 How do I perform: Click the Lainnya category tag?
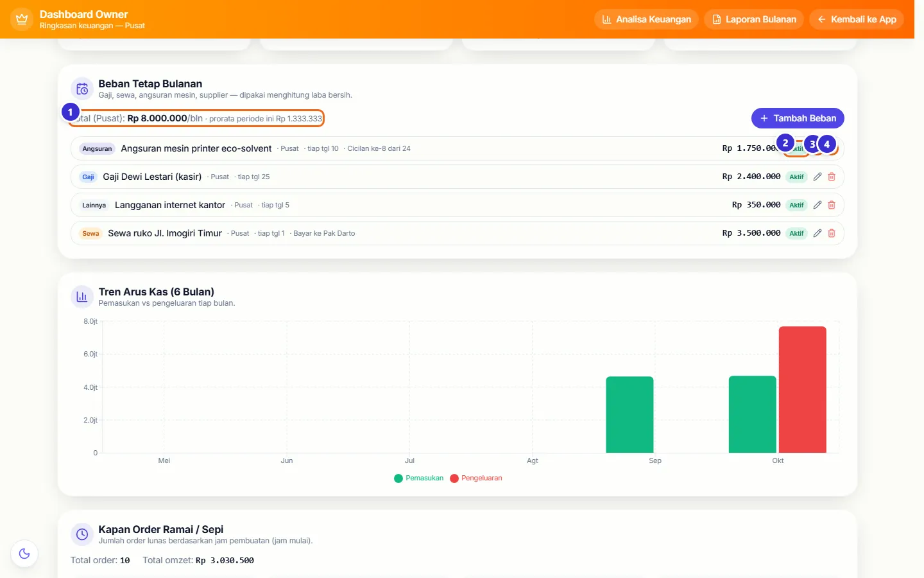point(94,205)
